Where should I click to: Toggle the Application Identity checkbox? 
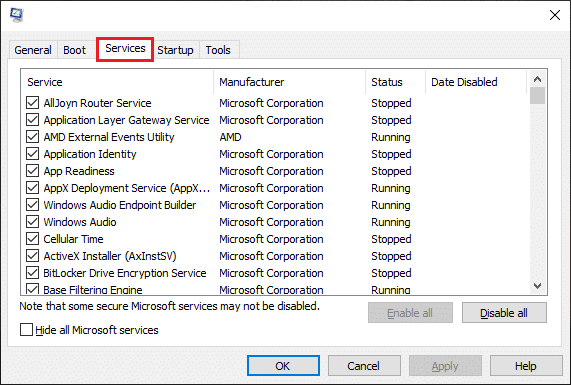click(32, 154)
